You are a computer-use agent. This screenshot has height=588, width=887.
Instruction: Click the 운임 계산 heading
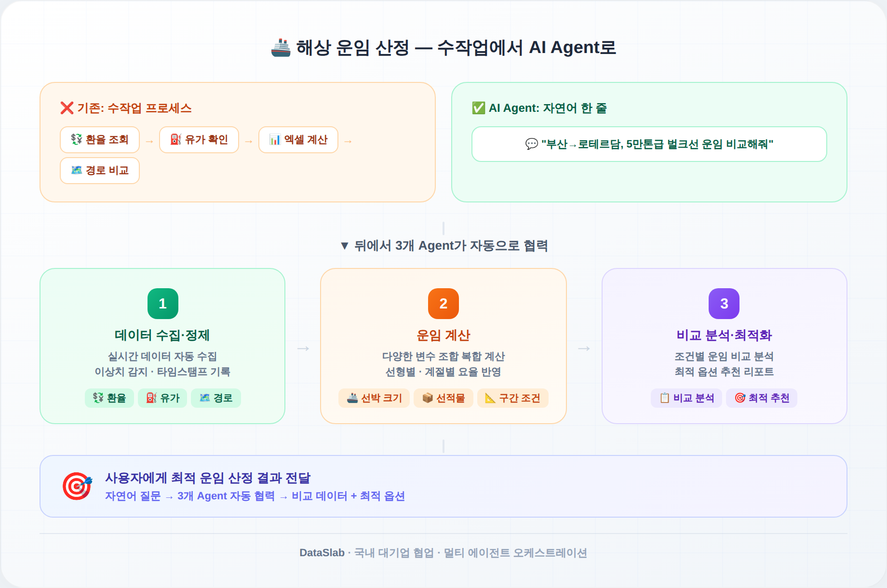(x=443, y=335)
